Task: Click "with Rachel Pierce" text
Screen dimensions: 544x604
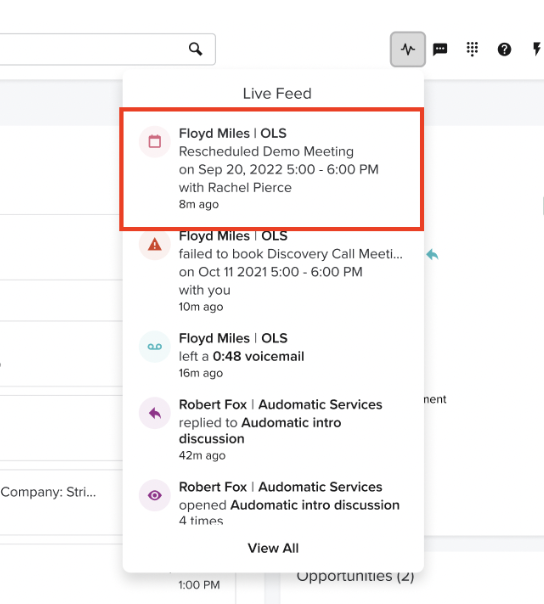Action: pos(235,188)
